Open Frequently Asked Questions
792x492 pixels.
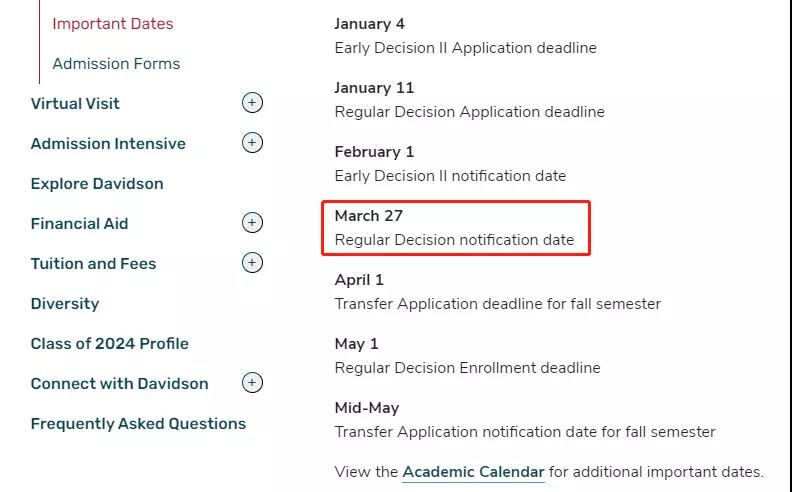(138, 424)
